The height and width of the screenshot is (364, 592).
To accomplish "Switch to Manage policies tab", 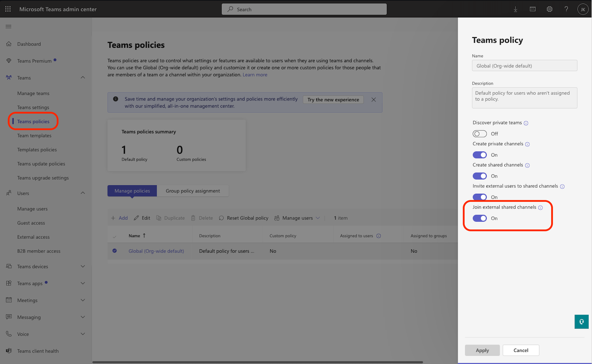I will click(132, 191).
